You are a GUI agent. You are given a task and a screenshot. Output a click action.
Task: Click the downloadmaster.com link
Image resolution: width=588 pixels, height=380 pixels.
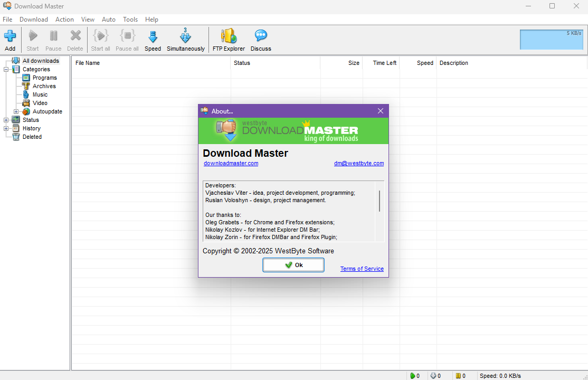pyautogui.click(x=231, y=164)
